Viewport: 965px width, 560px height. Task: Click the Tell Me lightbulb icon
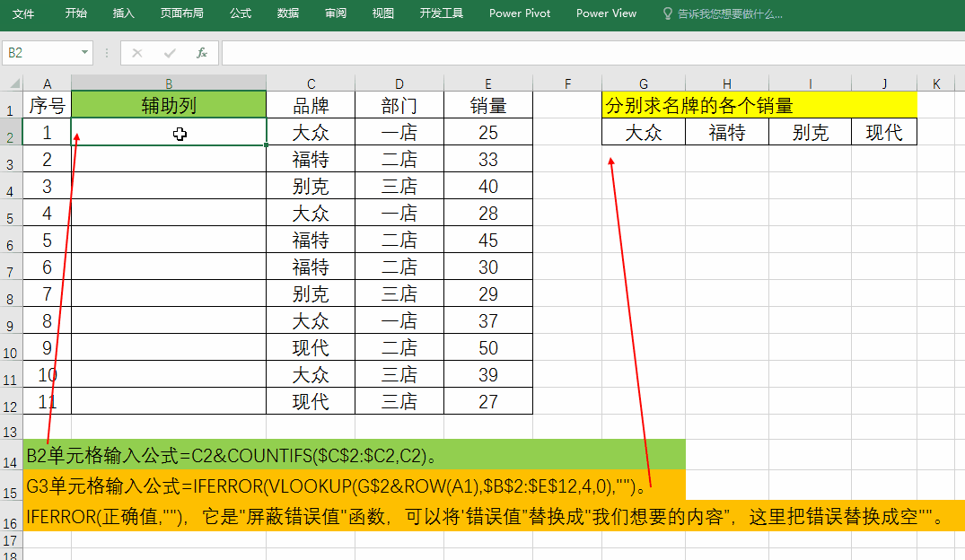667,13
